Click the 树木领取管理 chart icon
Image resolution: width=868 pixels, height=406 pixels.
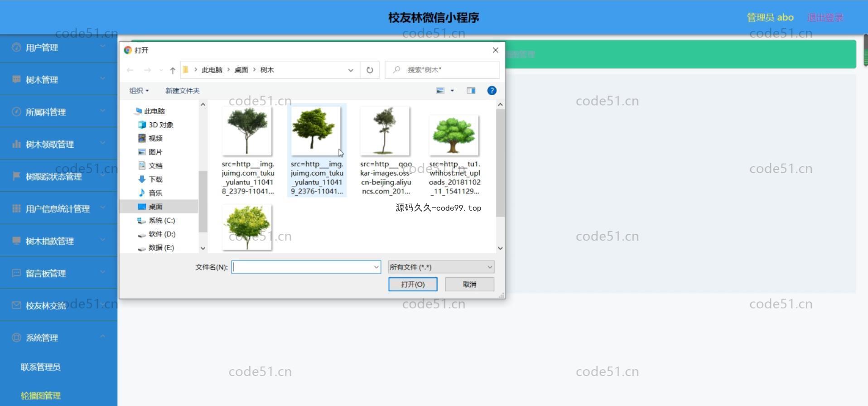(x=16, y=144)
